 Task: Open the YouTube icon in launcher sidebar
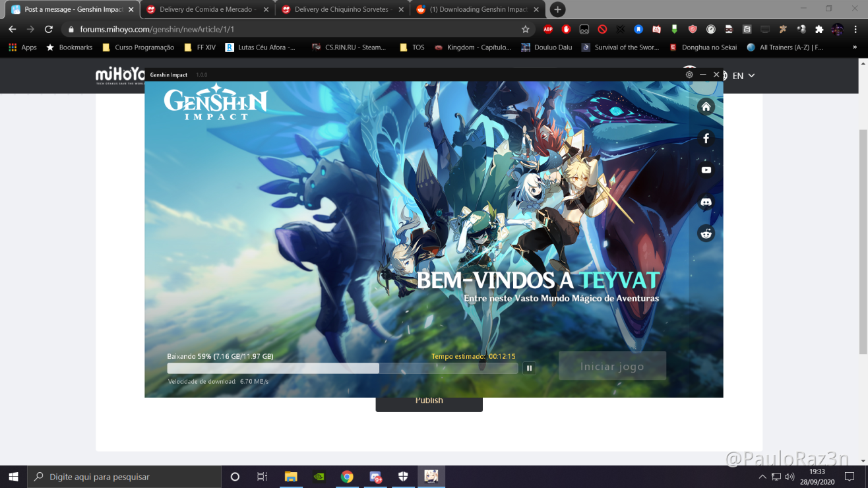point(706,170)
